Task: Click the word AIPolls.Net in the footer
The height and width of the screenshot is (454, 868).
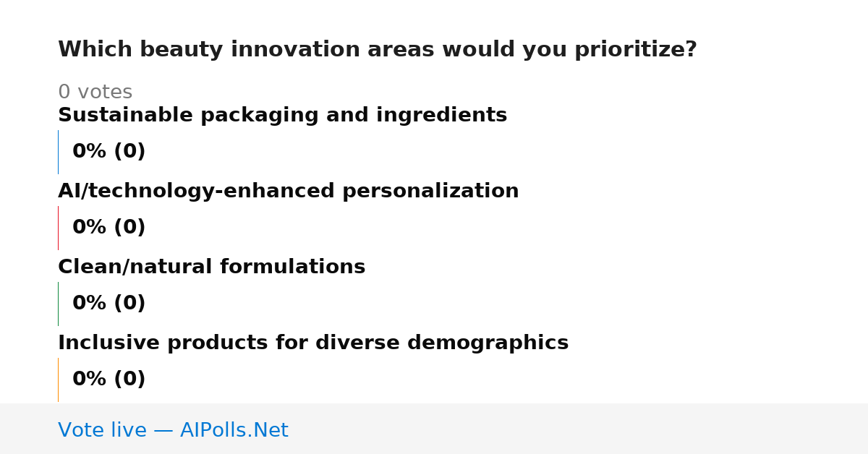Action: click(234, 431)
